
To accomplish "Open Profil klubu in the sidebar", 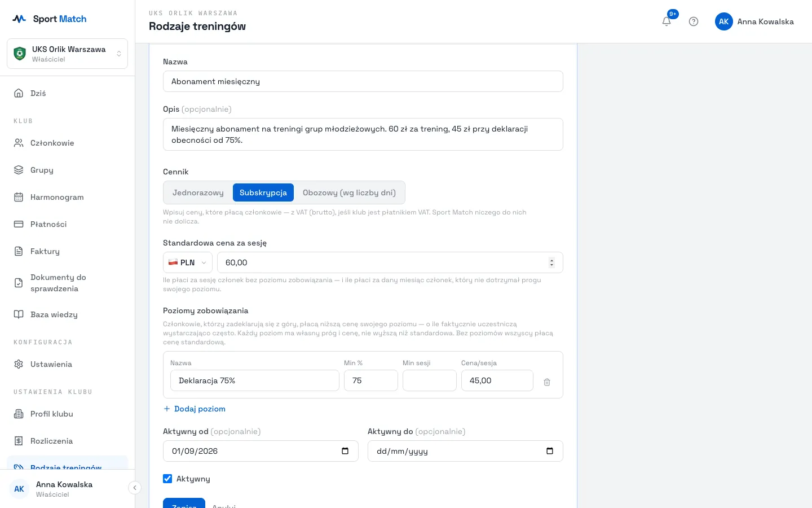I will 67,414.
